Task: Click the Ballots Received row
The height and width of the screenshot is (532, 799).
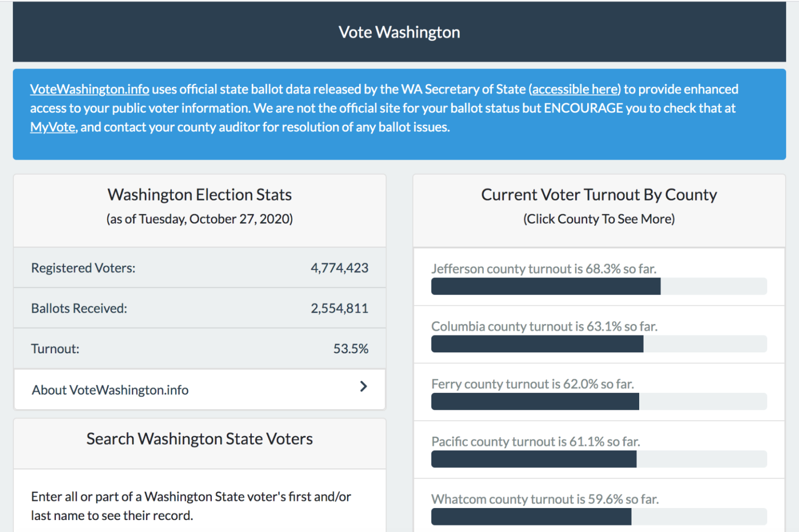Action: click(199, 308)
